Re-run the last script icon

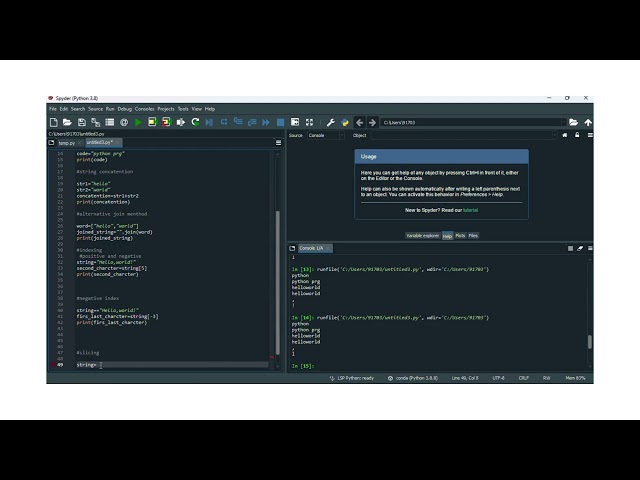tap(195, 122)
